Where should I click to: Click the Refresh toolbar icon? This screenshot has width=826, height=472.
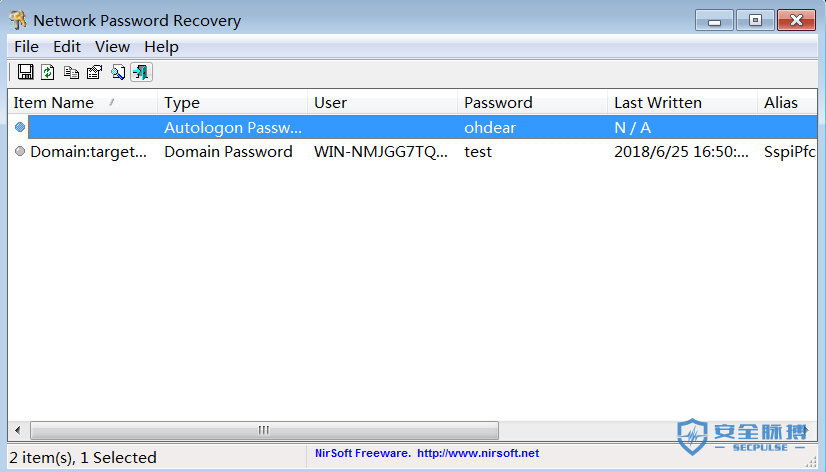tap(47, 72)
